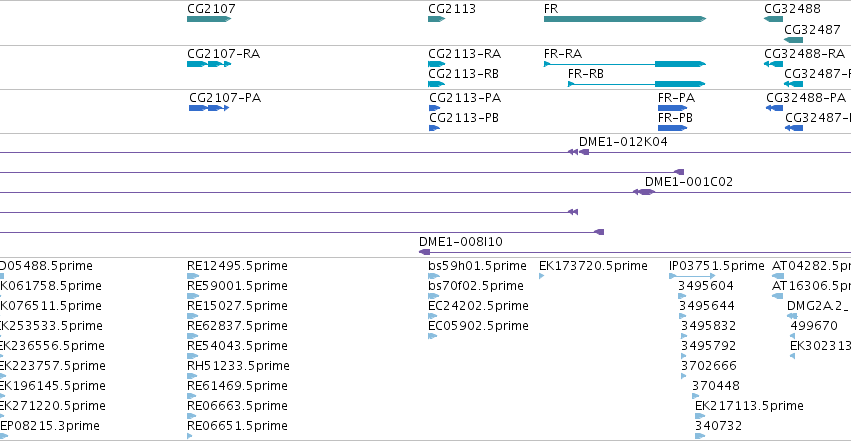Click the CG2107 gene label
This screenshot has width=851, height=441.
coord(211,9)
